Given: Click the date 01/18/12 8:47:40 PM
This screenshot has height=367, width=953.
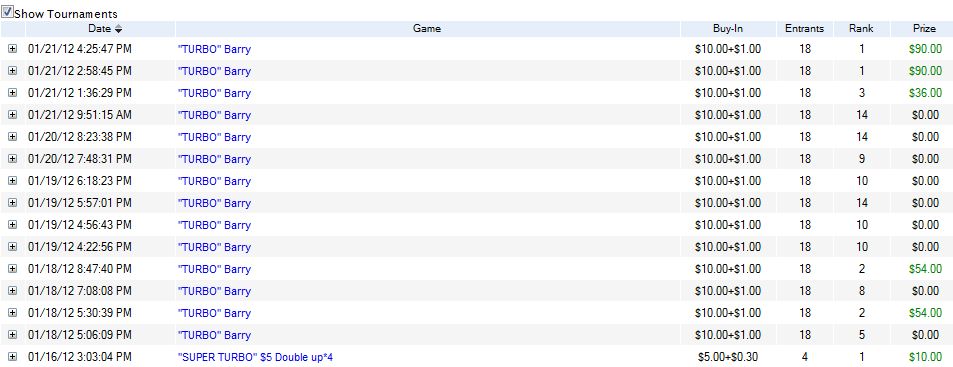Looking at the screenshot, I should 80,269.
